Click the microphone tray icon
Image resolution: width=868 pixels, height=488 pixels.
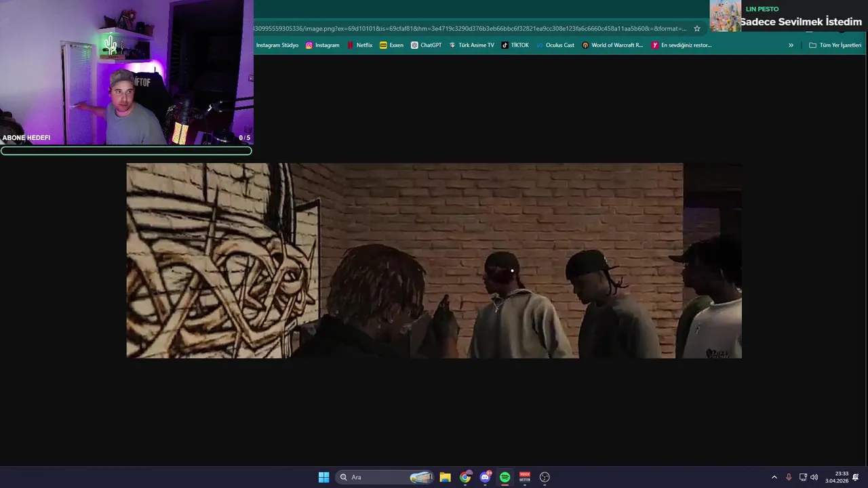[x=789, y=477]
